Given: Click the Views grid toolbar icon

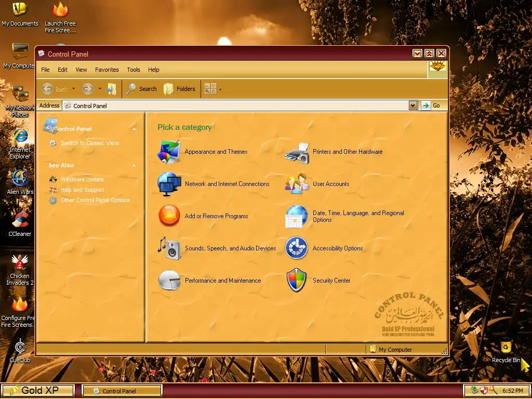Looking at the screenshot, I should [210, 89].
